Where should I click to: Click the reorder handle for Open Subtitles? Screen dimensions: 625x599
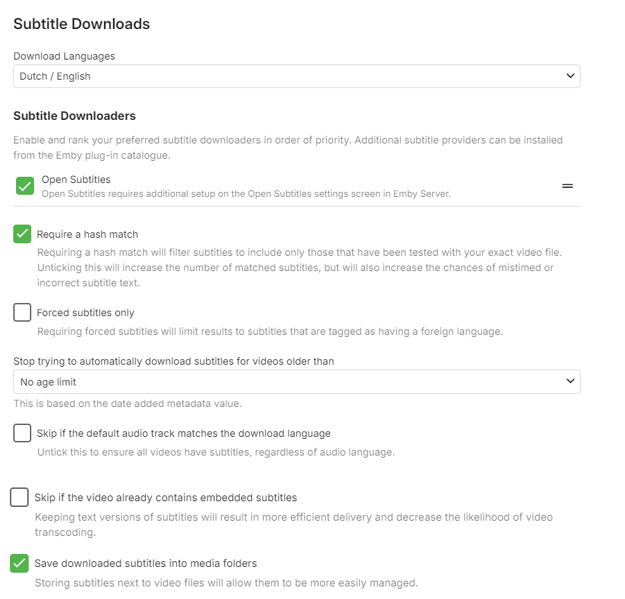point(567,186)
